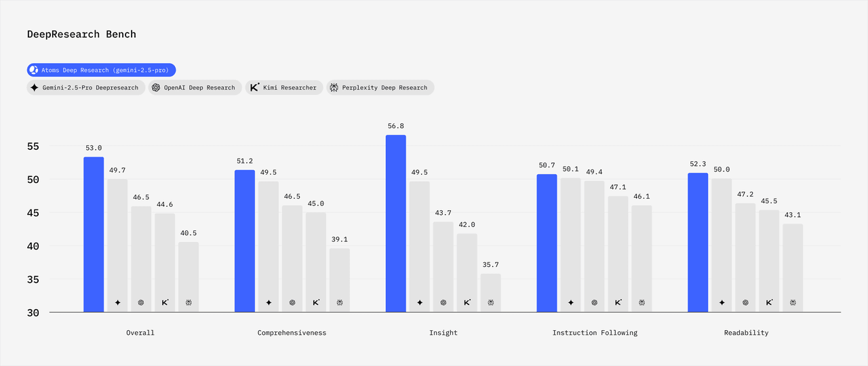This screenshot has width=868, height=366.
Task: Click the Gemini icon under the Overall bars
Action: 117,302
